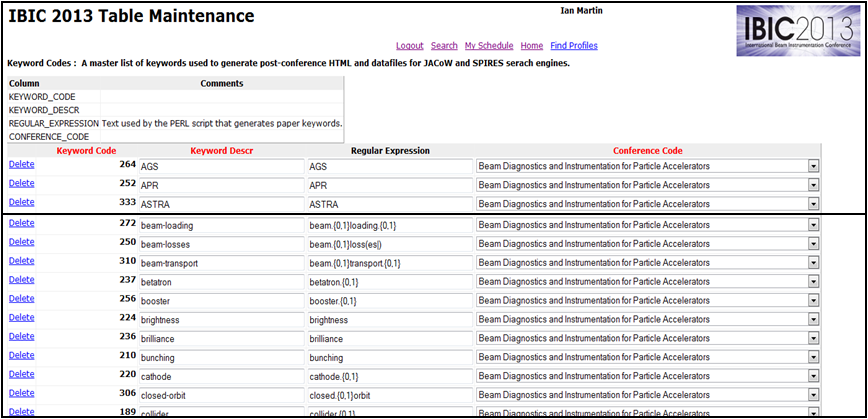Delete the closed-orbit keyword row

point(22,393)
